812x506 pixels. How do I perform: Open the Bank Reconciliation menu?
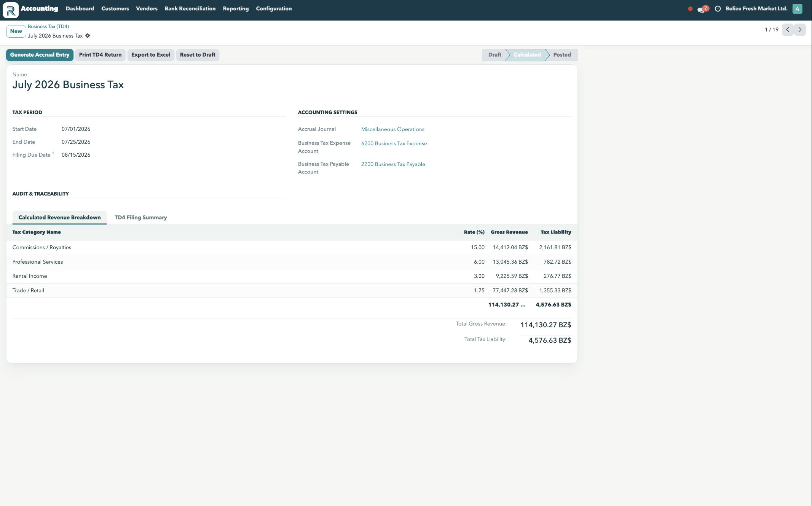pyautogui.click(x=190, y=9)
